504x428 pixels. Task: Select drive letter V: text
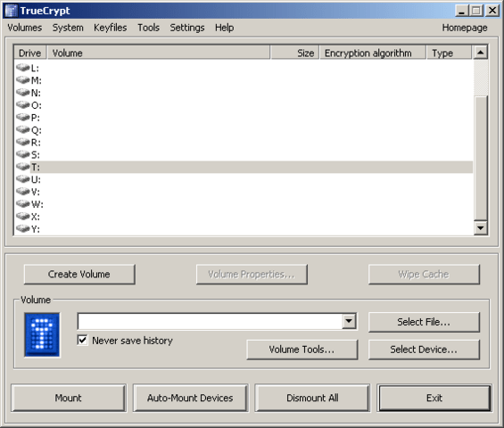coord(36,192)
